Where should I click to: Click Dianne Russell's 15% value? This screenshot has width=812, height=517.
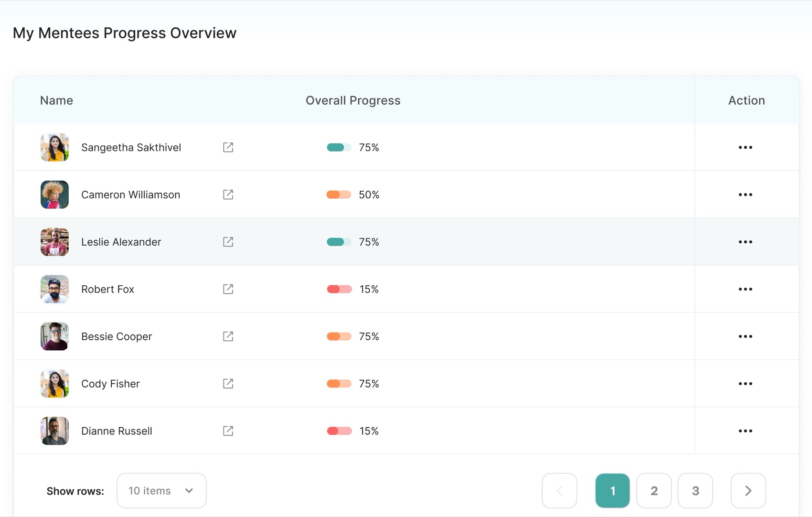(x=369, y=431)
